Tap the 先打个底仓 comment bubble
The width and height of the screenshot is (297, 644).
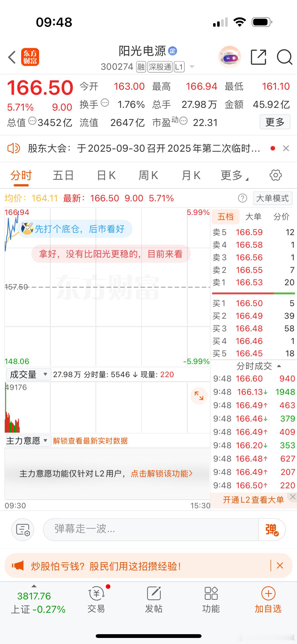(75, 229)
